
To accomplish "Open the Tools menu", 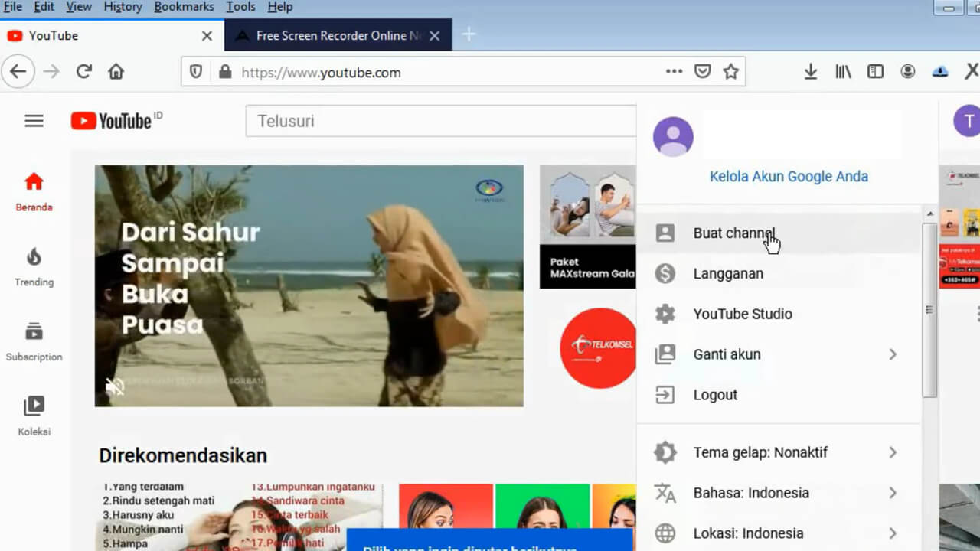I will click(240, 7).
